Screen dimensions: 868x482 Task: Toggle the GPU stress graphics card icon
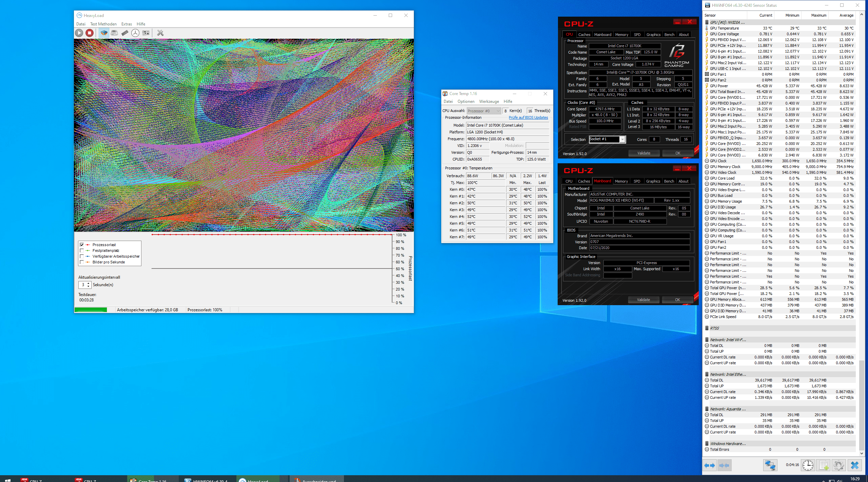(146, 33)
